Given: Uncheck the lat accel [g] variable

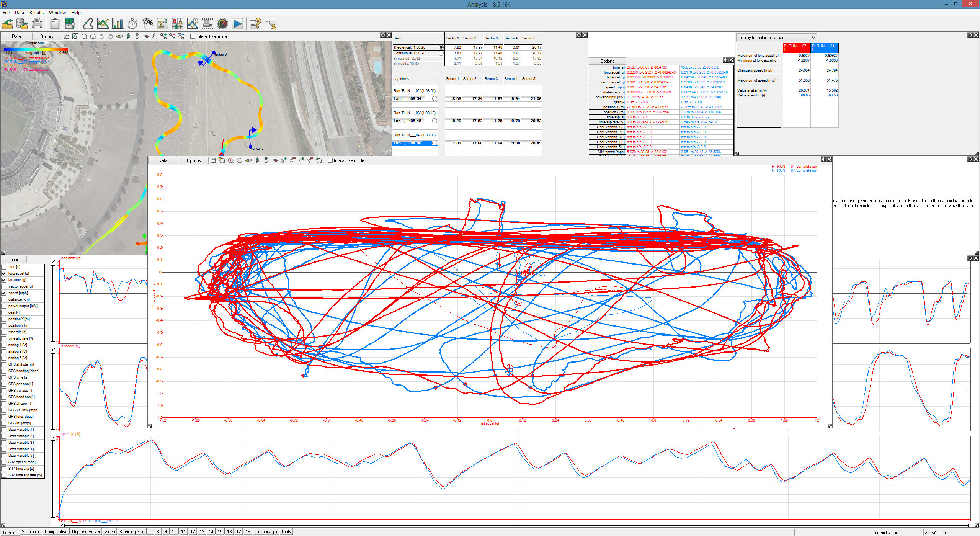Looking at the screenshot, I should pyautogui.click(x=4, y=280).
